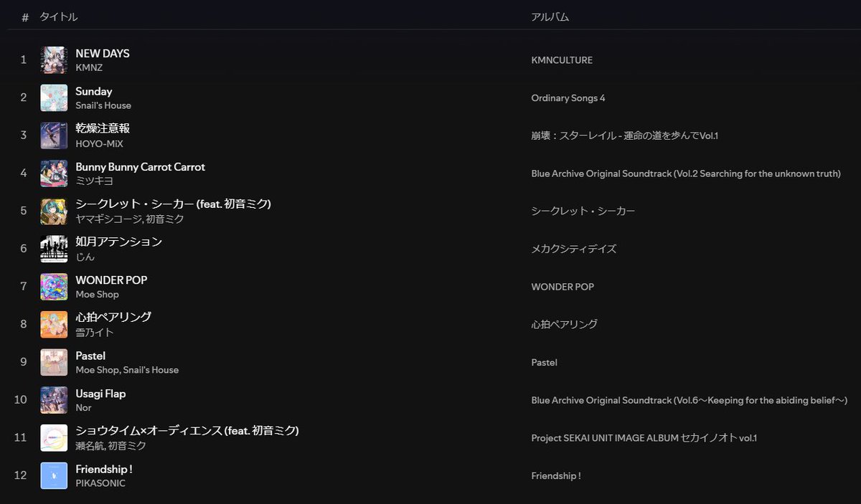Screen dimensions: 861x504
Task: Select the 如月アテンション song title
Action: 119,242
